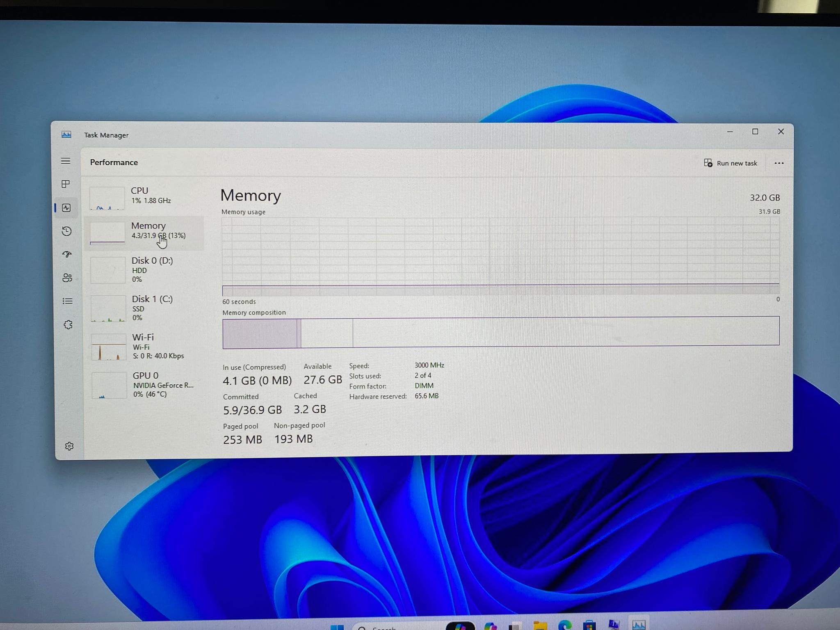Viewport: 840px width, 630px height.
Task: Click the 32.0 GB total memory text
Action: click(765, 198)
